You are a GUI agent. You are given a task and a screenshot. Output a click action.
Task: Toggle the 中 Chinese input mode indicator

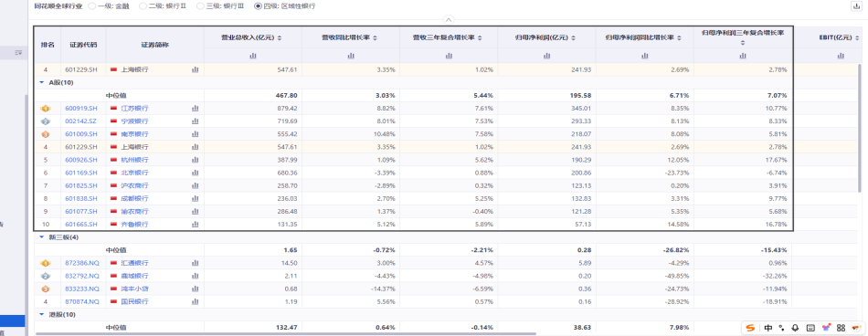tap(768, 328)
